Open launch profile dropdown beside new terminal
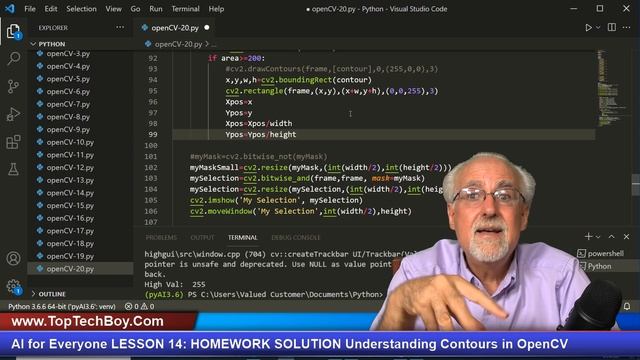Image resolution: width=640 pixels, height=360 pixels. click(598, 237)
